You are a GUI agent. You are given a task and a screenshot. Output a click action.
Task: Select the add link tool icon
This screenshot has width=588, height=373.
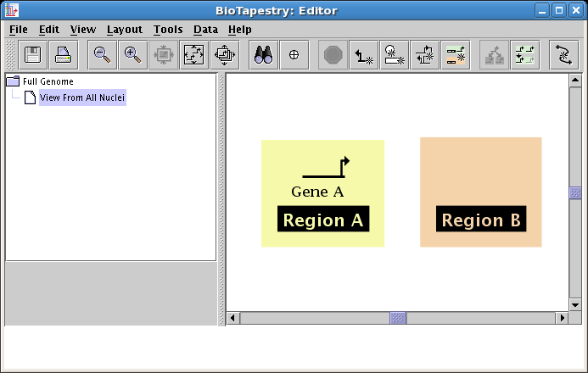[x=364, y=54]
